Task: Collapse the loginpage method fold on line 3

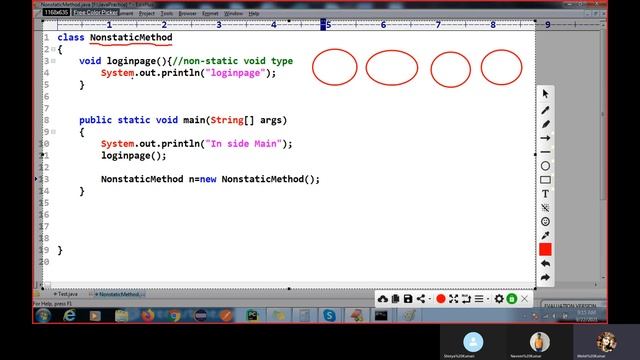Action: [x=53, y=61]
